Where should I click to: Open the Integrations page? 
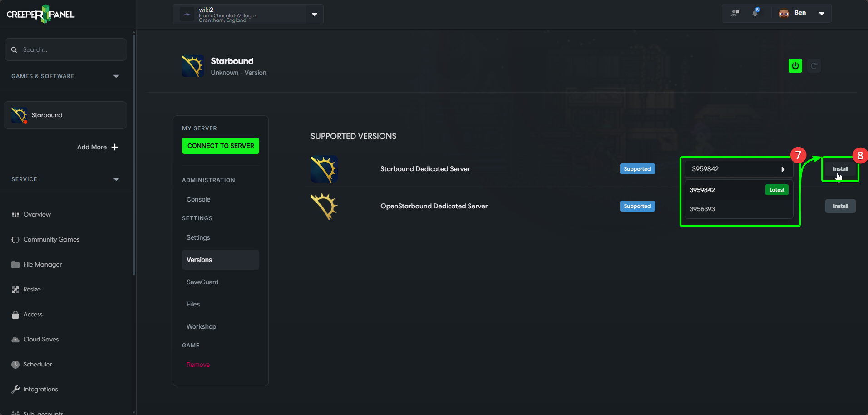click(x=40, y=389)
